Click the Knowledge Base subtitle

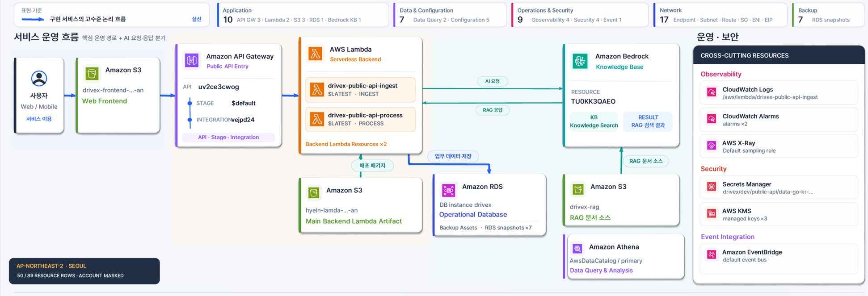point(619,67)
